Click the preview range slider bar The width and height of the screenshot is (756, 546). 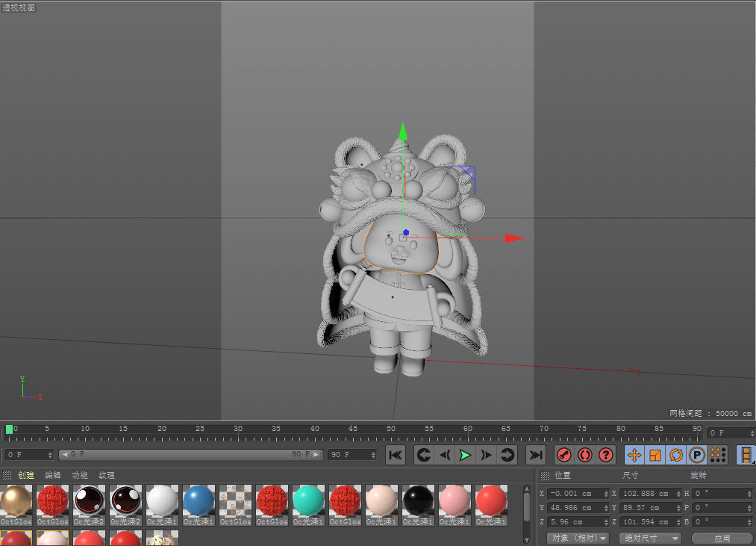[x=190, y=455]
